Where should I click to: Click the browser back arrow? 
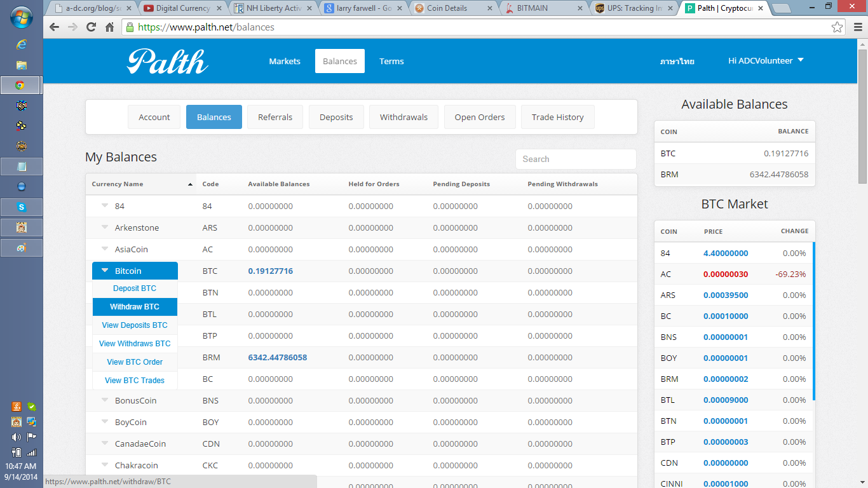[x=54, y=27]
